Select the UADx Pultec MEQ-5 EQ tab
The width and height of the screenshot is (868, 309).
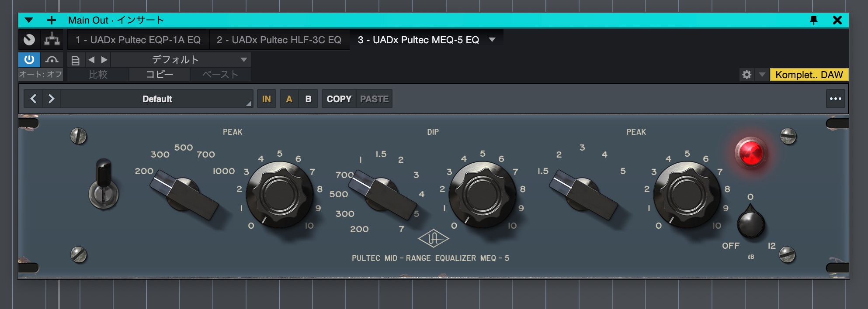[418, 40]
